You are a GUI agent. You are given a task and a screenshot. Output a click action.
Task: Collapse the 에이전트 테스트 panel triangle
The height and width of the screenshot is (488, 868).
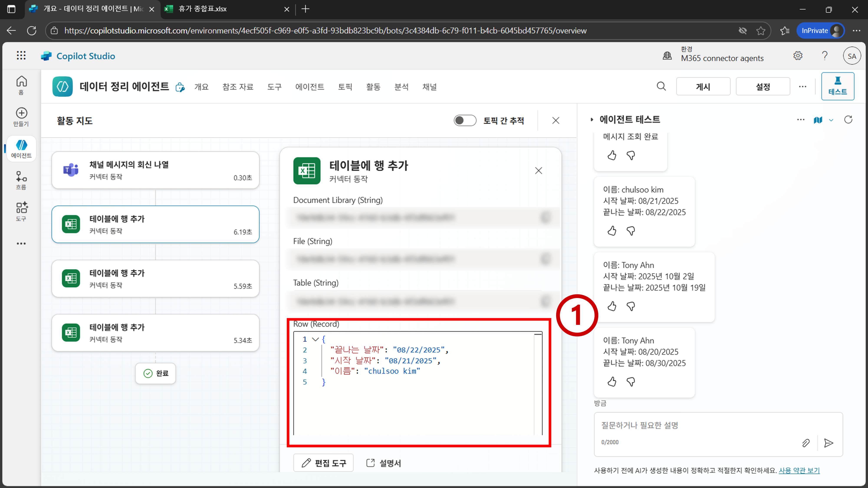592,120
